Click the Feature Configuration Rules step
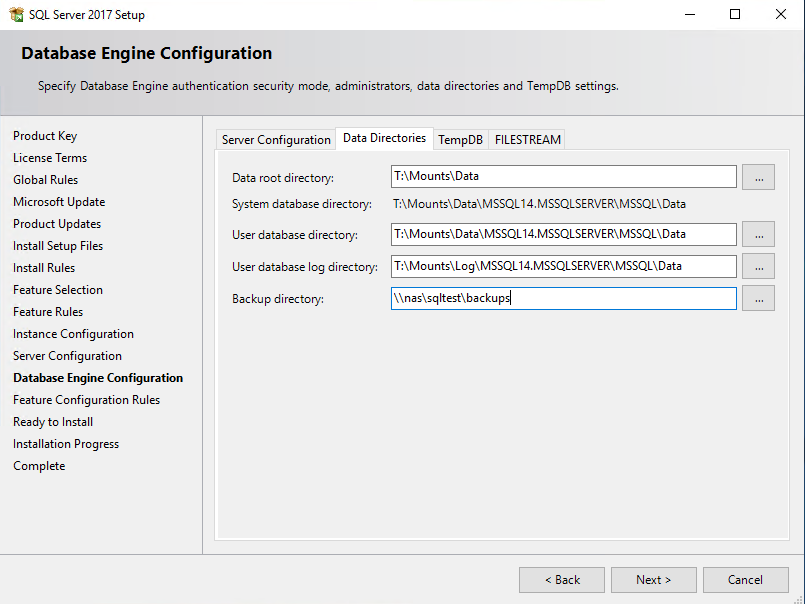 [86, 400]
